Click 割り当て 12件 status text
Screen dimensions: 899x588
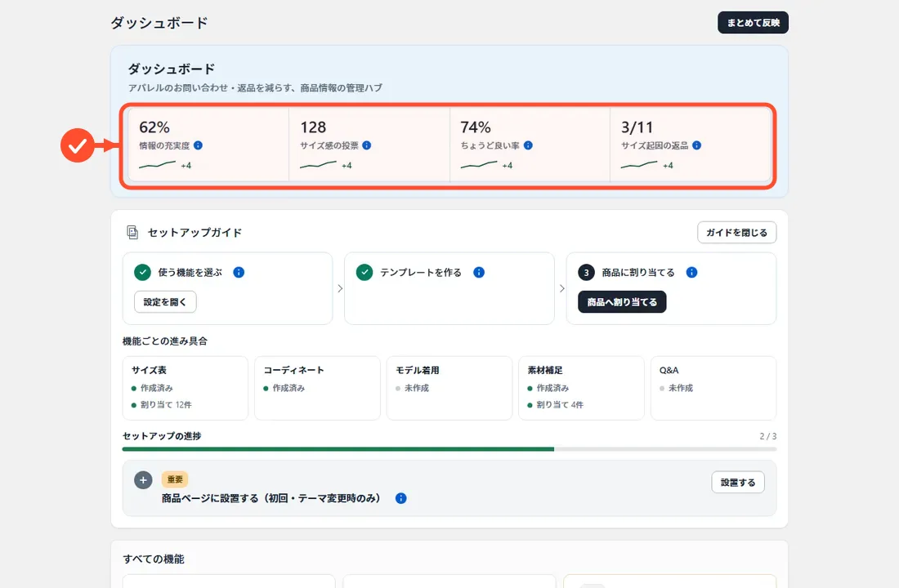click(166, 404)
